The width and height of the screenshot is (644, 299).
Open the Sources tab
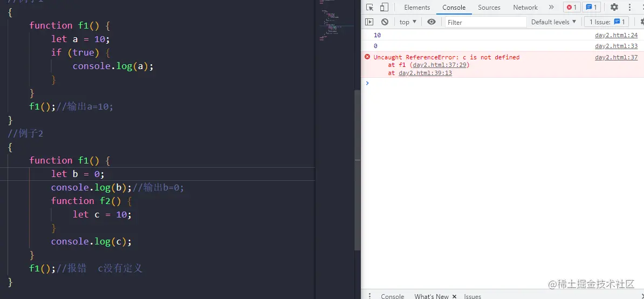[x=489, y=8]
